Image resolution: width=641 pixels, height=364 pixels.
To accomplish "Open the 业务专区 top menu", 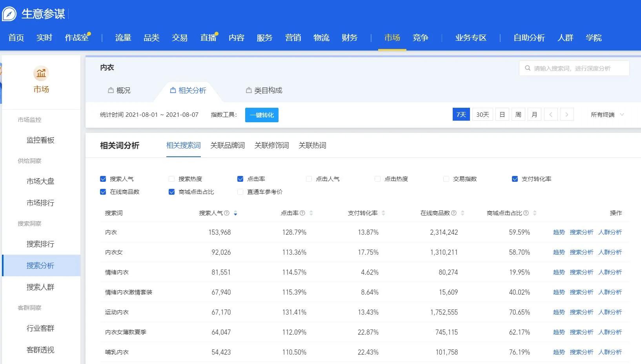I will [x=471, y=38].
